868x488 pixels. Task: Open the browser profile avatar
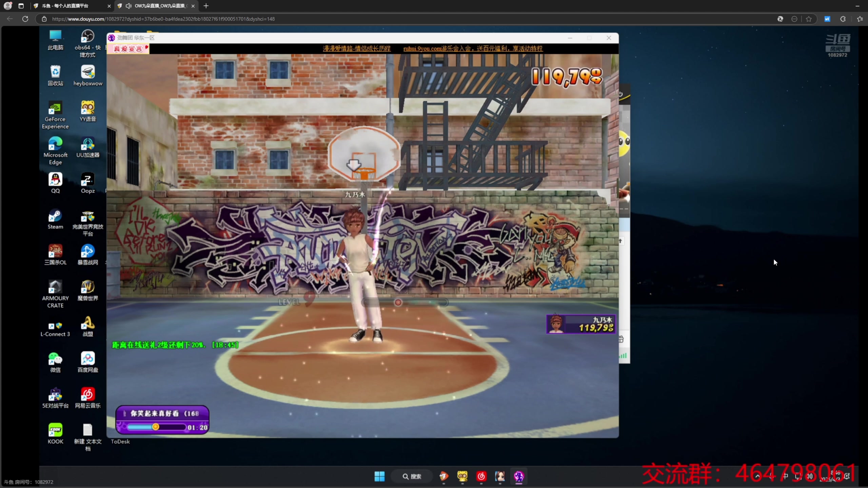[7, 6]
